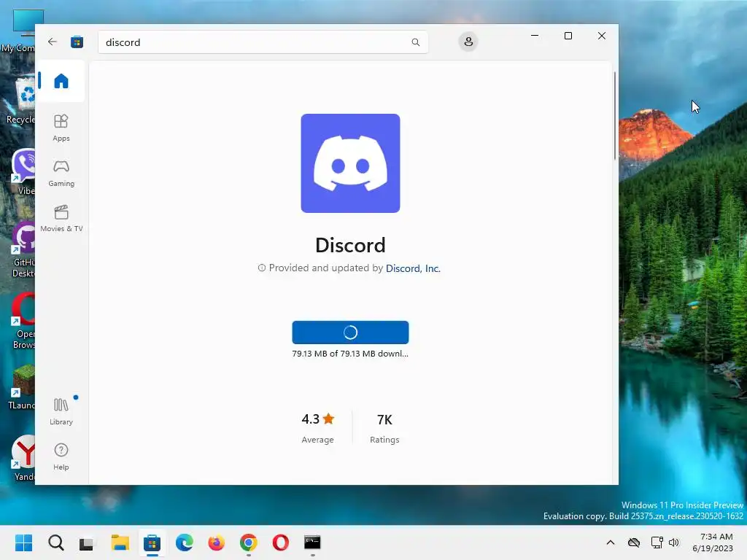
Task: Switch to the Apps section
Action: [61, 128]
